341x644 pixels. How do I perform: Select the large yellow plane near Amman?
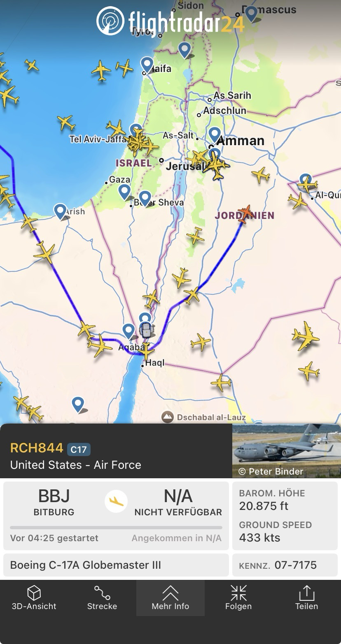(x=217, y=165)
